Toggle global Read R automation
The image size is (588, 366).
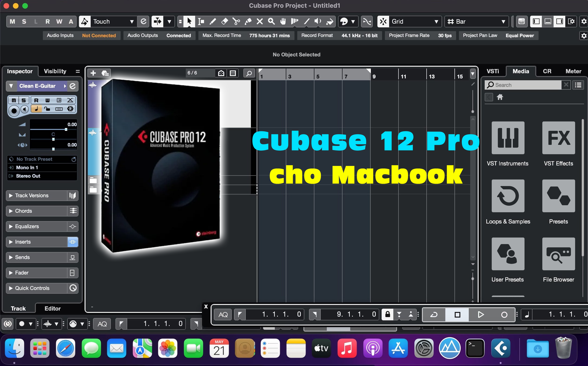coord(48,22)
